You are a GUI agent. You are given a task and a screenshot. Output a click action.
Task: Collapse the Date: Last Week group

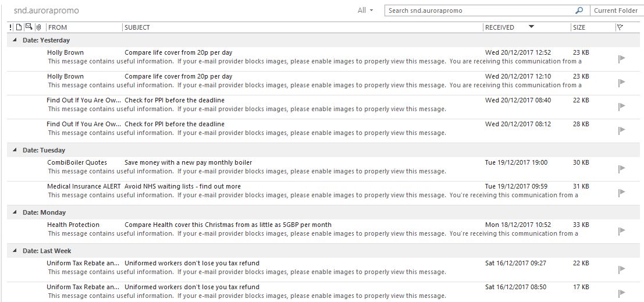[x=15, y=251]
